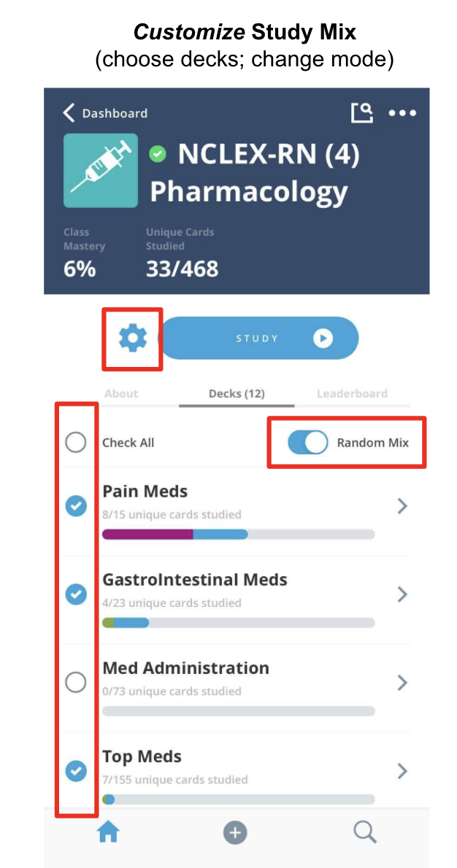Viewport: 457px width, 868px height.
Task: Enable the Med Administration deck checkbox
Action: point(76,682)
